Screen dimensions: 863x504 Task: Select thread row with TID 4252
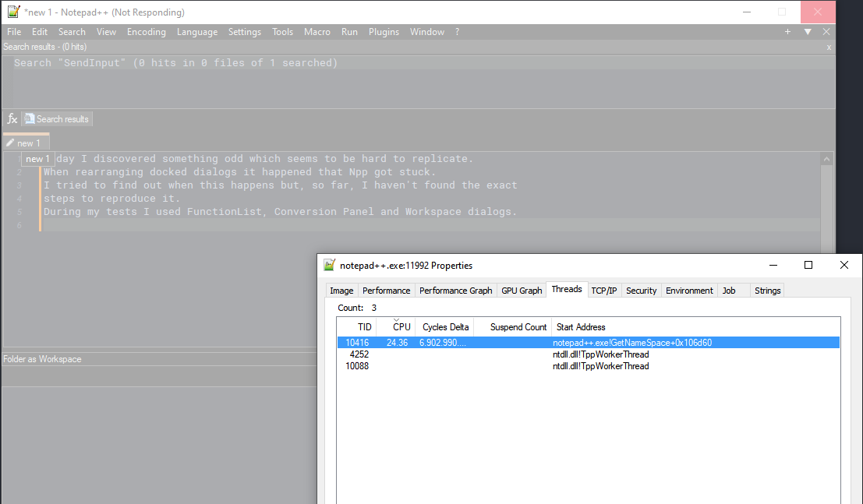pyautogui.click(x=589, y=354)
